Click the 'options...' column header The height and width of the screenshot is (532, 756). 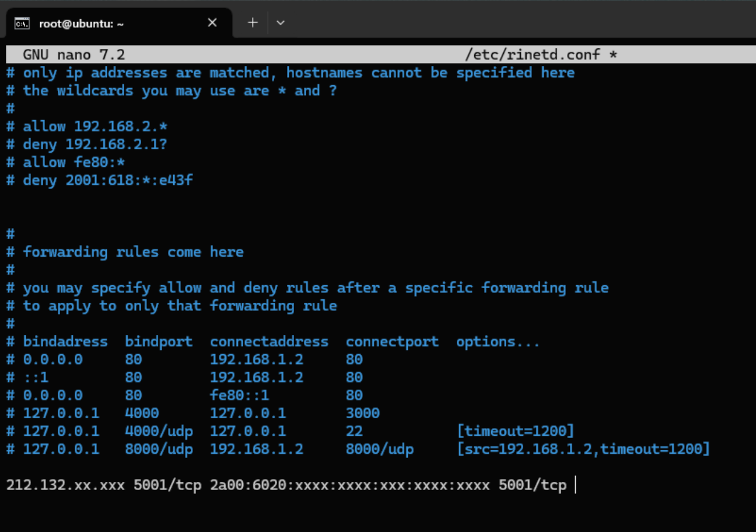coord(498,342)
